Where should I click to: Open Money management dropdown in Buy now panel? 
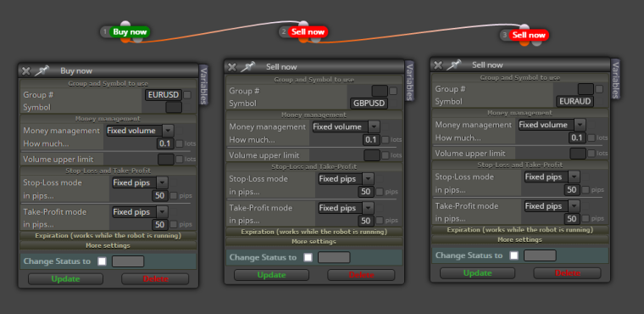tap(140, 131)
